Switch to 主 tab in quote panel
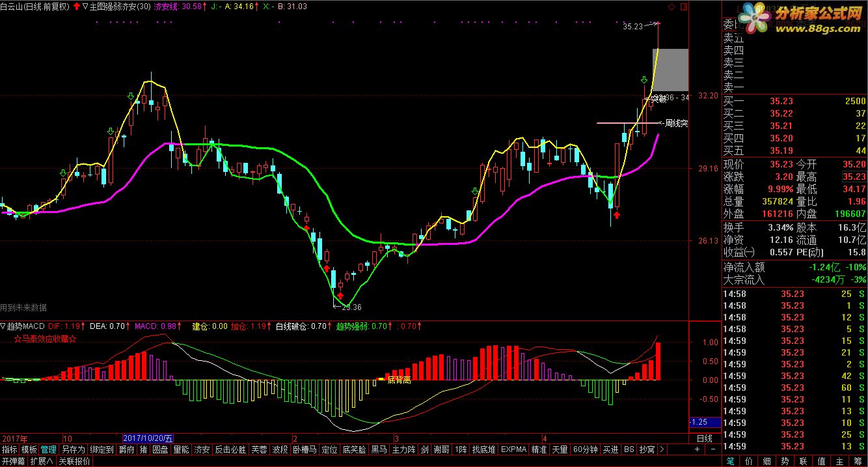 [x=841, y=461]
